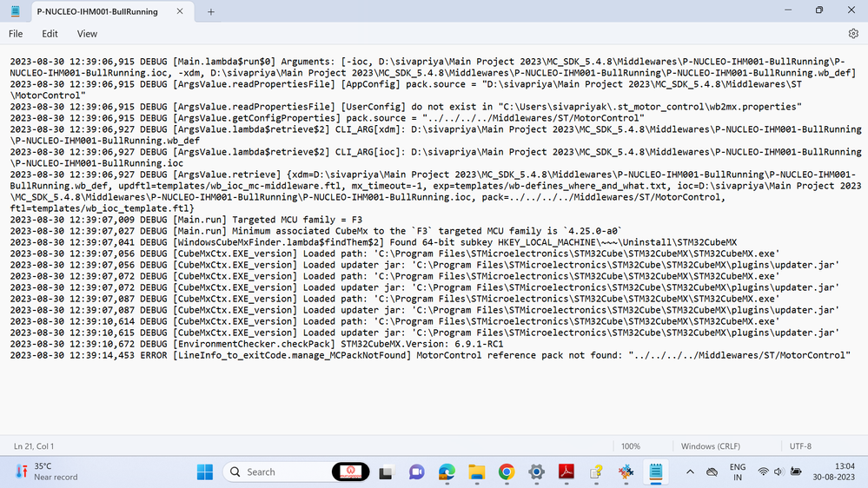Open Adobe Acrobat from taskbar
Viewport: 868px width, 488px height.
pyautogui.click(x=567, y=472)
